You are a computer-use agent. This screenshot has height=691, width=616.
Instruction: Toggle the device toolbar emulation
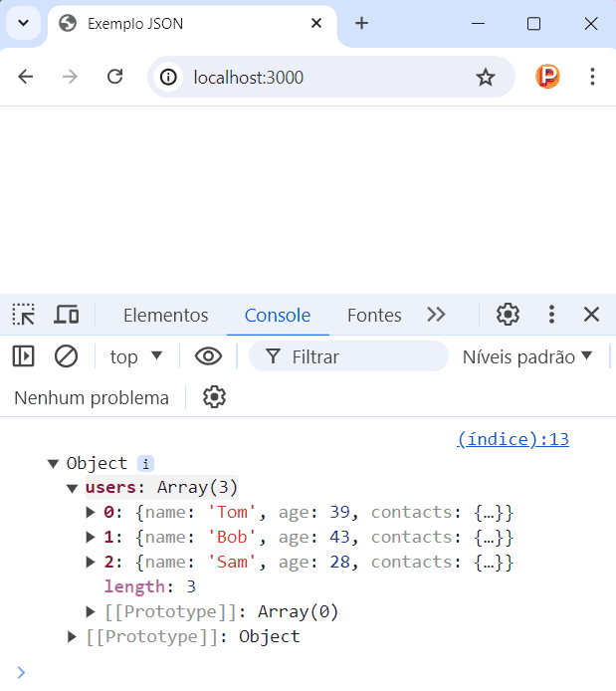[x=67, y=315]
